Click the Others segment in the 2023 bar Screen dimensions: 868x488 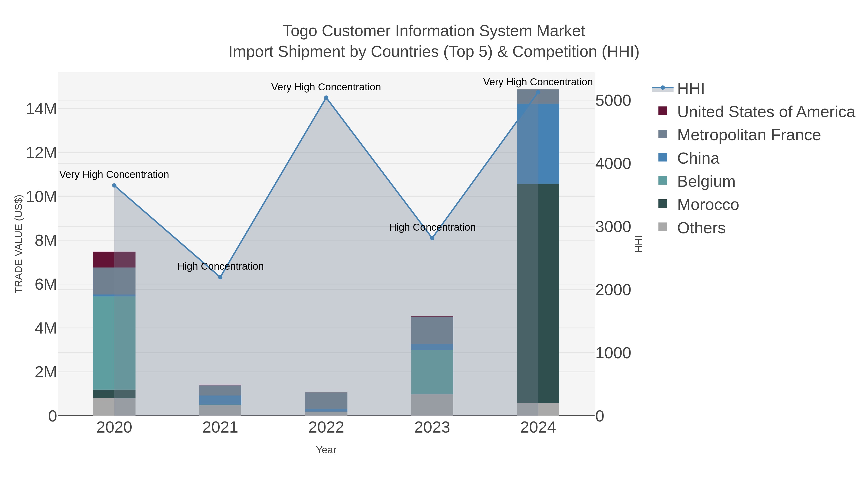click(x=432, y=405)
